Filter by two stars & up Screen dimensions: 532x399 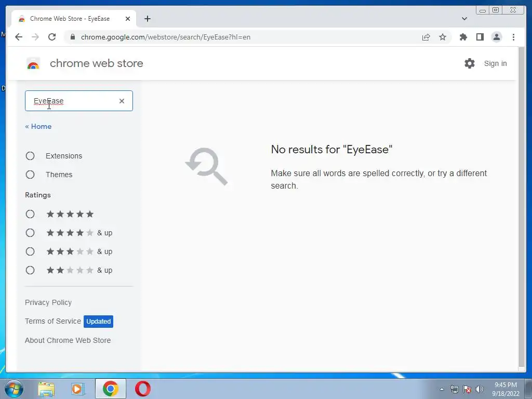(30, 270)
